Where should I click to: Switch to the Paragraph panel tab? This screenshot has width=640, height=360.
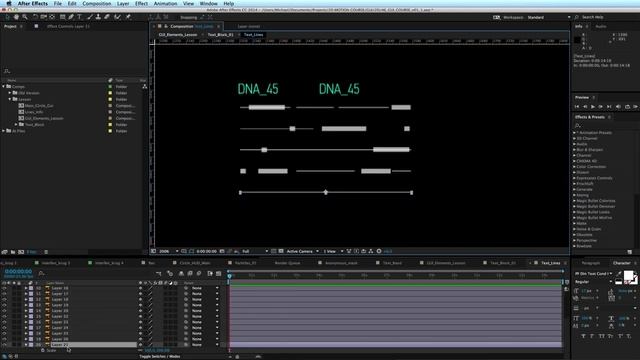(x=590, y=263)
